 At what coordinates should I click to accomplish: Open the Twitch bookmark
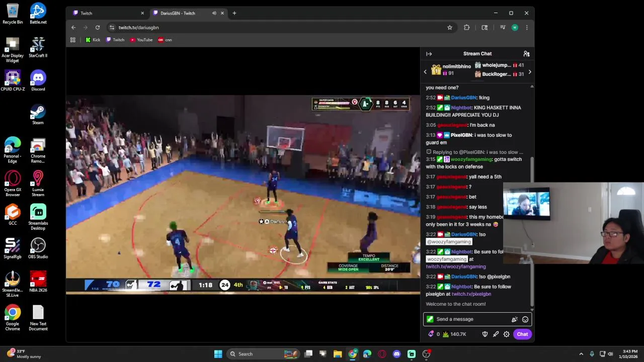pyautogui.click(x=115, y=40)
